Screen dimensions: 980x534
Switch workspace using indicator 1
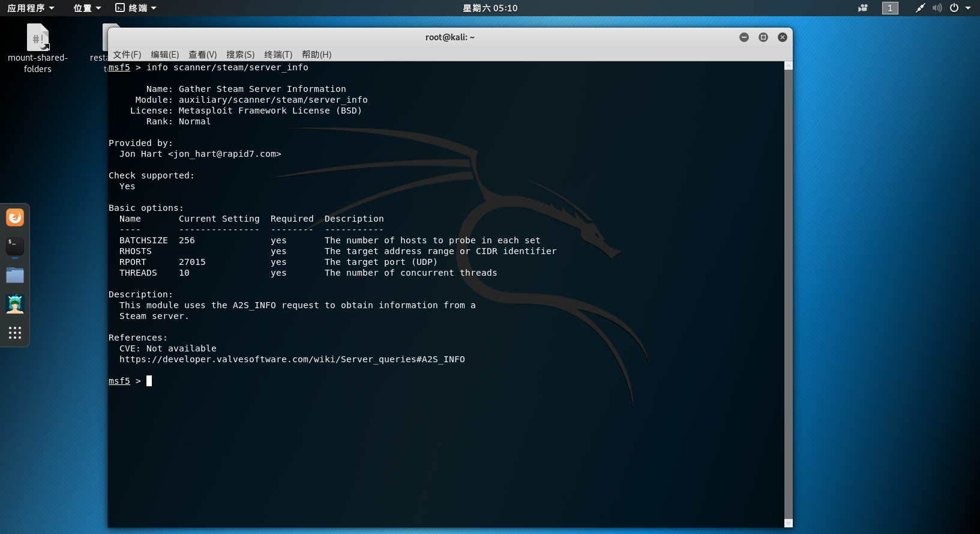[890, 8]
